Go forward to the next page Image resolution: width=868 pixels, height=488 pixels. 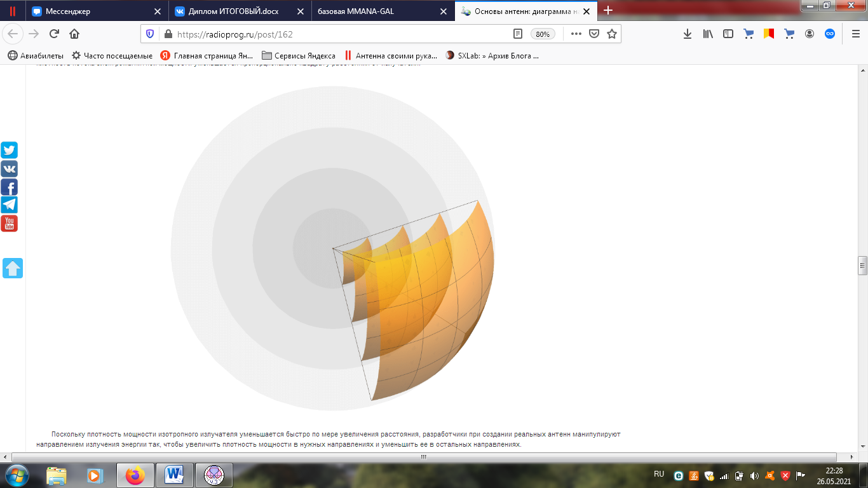[34, 34]
